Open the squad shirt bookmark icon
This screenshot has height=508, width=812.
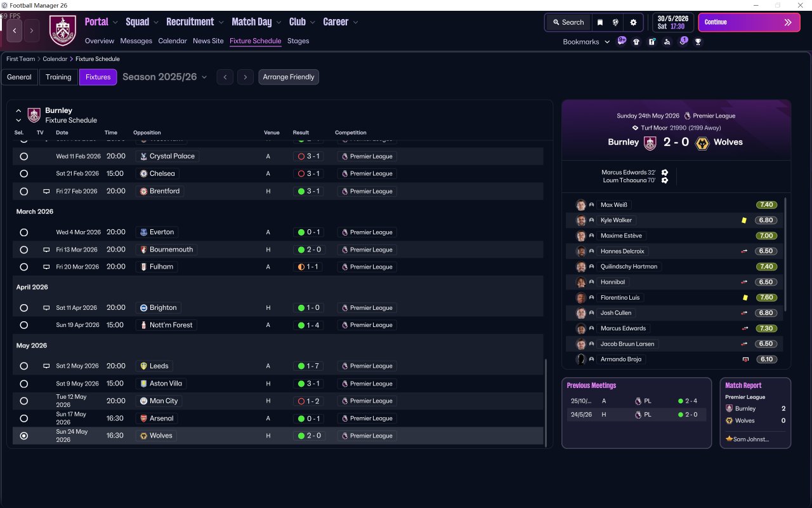636,42
